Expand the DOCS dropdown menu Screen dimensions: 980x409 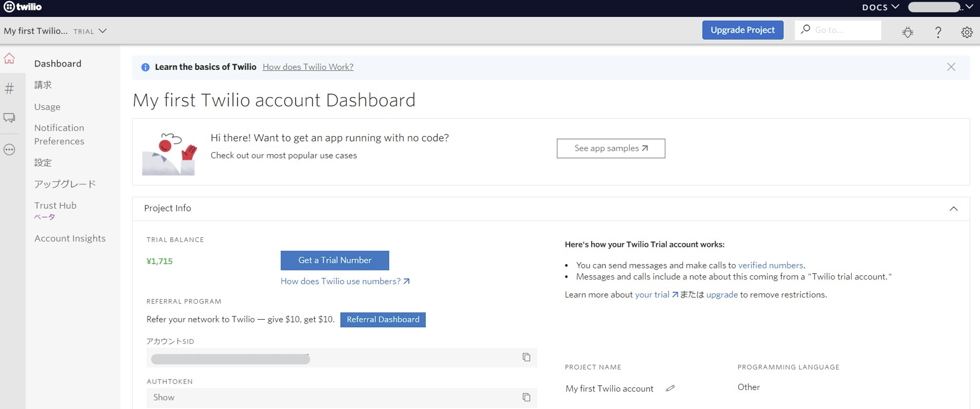[x=881, y=7]
